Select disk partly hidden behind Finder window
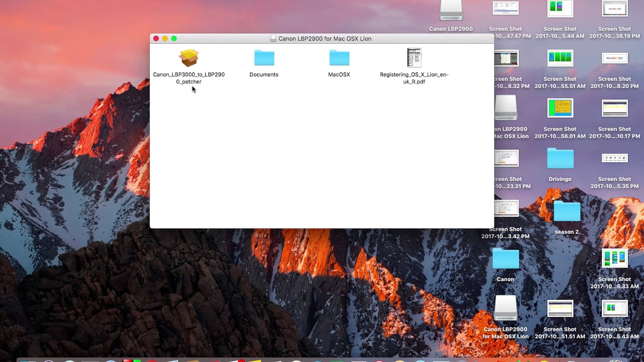 pyautogui.click(x=506, y=108)
